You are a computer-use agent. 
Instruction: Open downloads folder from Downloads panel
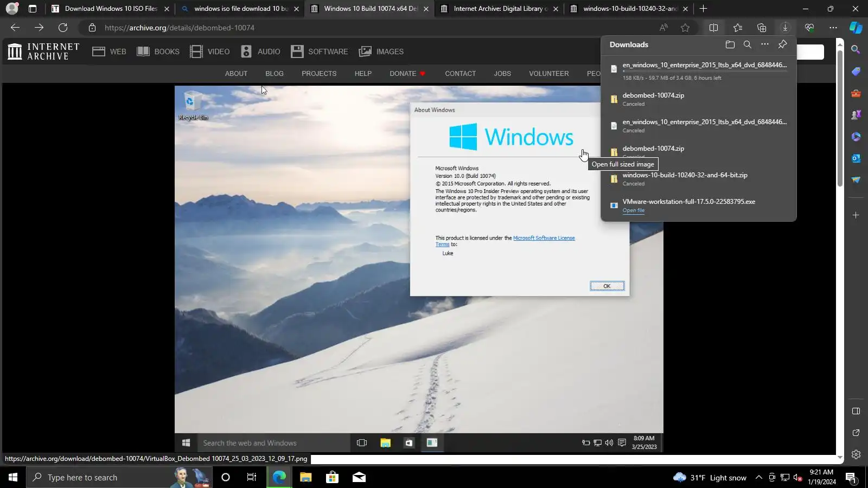pyautogui.click(x=730, y=44)
